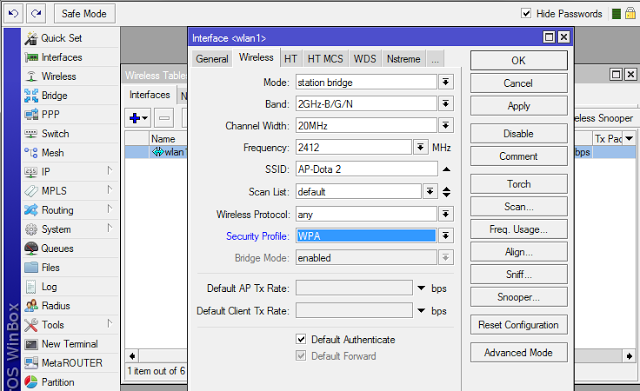Click the Frequency field showing 2412

point(353,147)
